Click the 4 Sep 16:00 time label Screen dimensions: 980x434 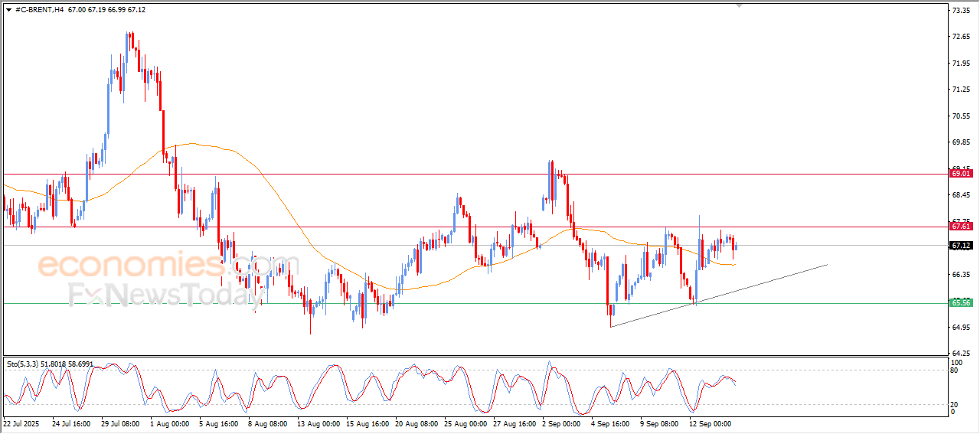pos(612,423)
